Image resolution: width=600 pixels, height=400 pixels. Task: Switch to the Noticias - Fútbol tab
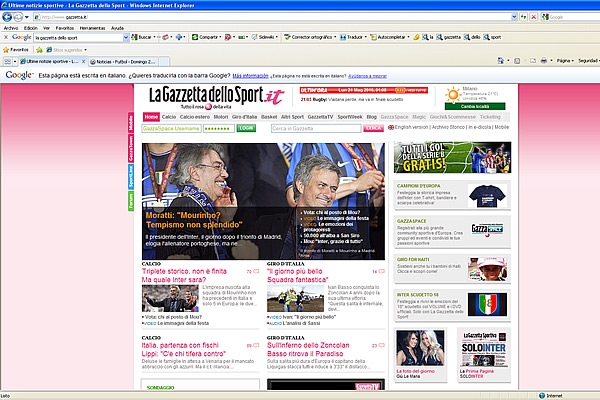click(x=123, y=62)
